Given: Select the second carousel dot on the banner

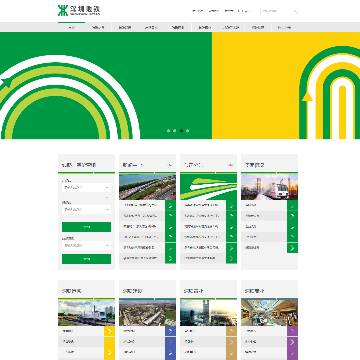Looking at the screenshot, I should (x=175, y=131).
